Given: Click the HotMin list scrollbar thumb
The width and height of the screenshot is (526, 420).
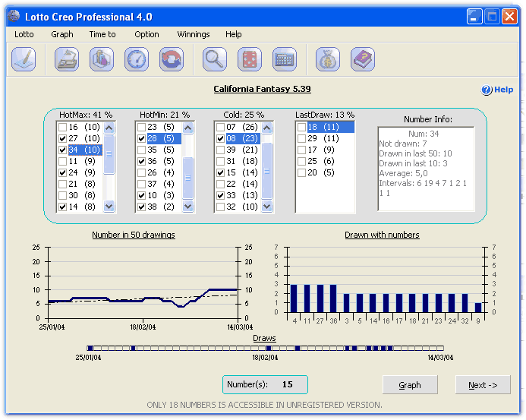Looking at the screenshot, I should [188, 178].
